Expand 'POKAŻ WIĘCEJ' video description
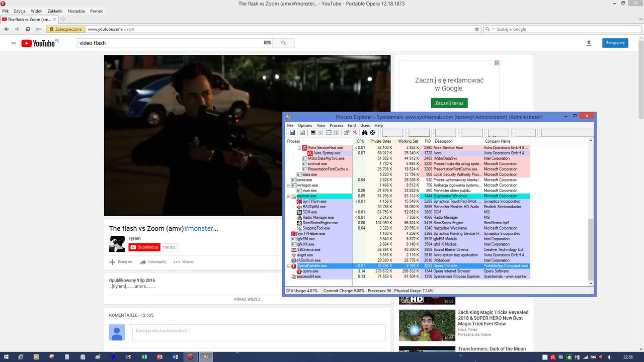Viewport: 644px width, 362px height. click(x=247, y=299)
